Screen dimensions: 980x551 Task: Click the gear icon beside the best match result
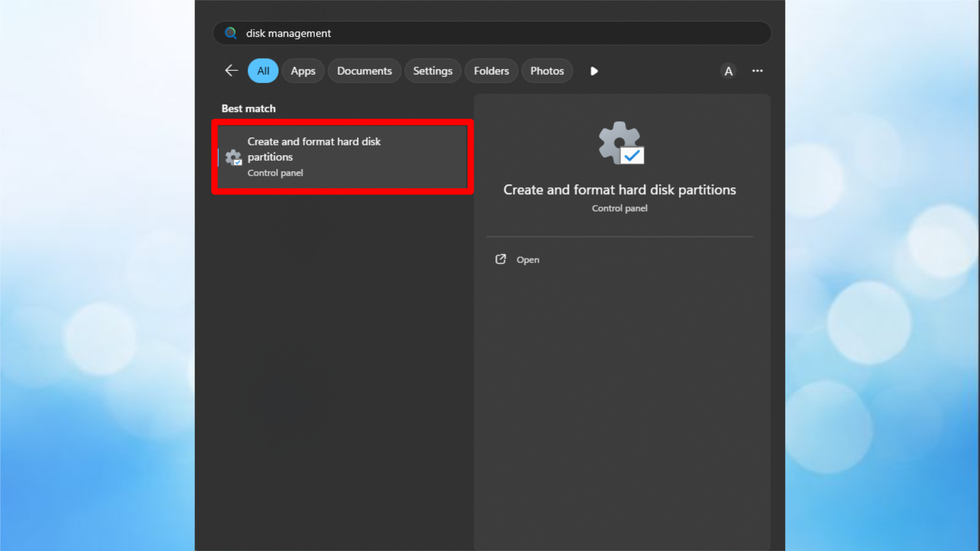click(x=233, y=158)
